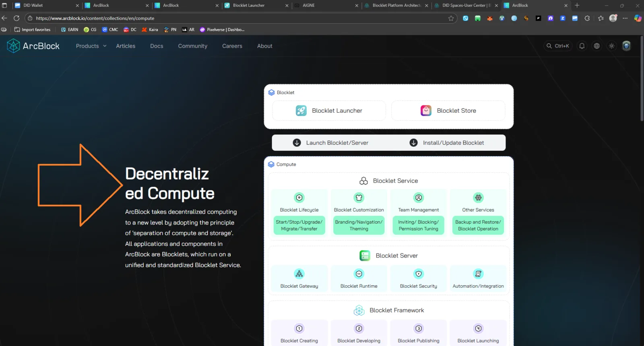Image resolution: width=644 pixels, height=346 pixels.
Task: Click the Blocklet Developing step 2 icon
Action: (x=359, y=329)
